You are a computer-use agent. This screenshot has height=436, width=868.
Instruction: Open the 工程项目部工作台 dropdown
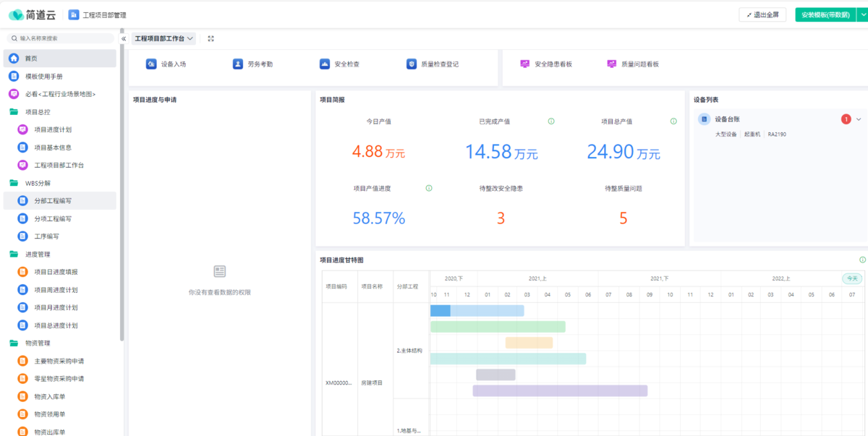pyautogui.click(x=164, y=38)
